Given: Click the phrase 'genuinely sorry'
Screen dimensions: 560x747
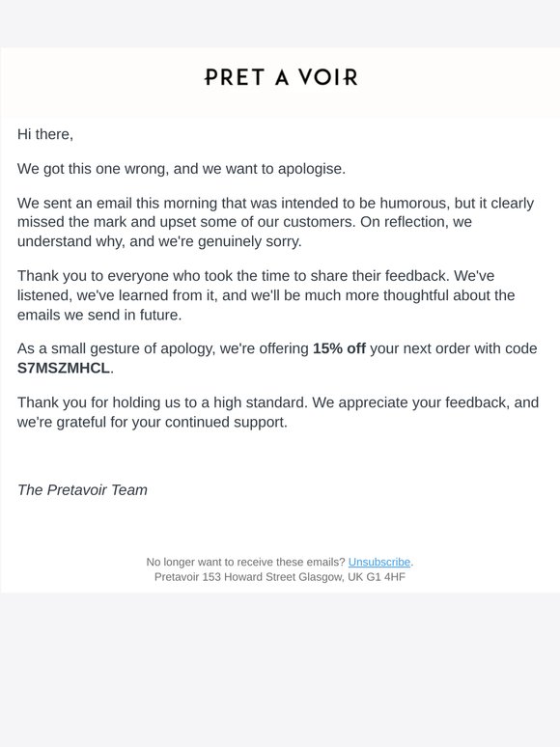Looking at the screenshot, I should (249, 241).
